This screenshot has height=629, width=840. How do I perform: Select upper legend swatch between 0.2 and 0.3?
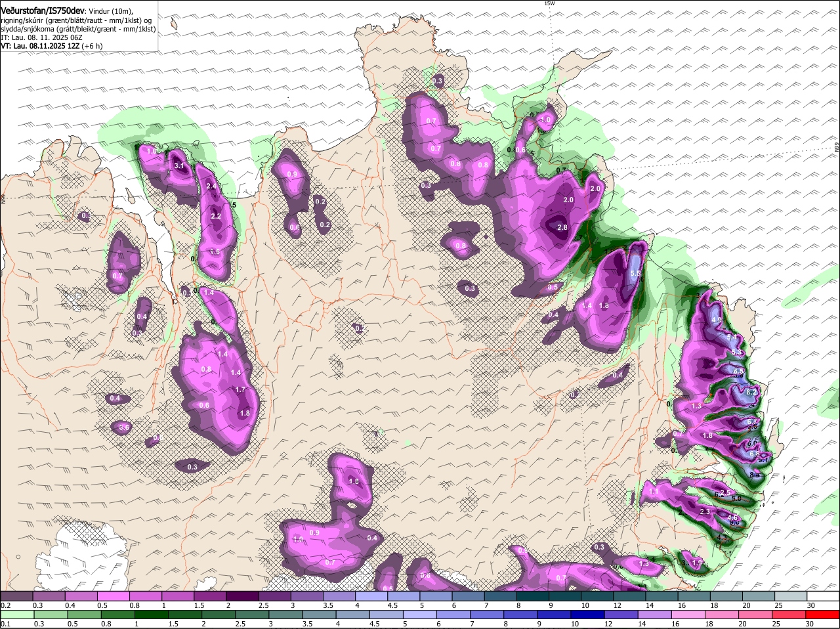[x=16, y=596]
